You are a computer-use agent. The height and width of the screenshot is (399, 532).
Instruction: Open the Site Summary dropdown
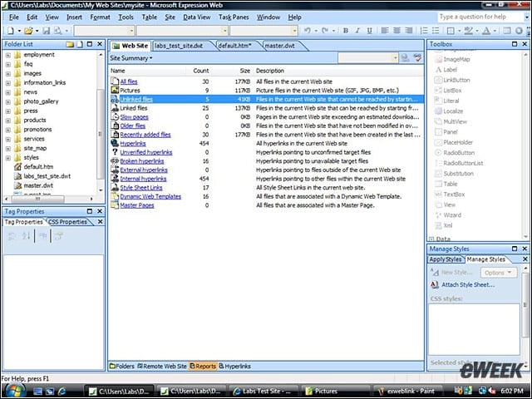click(131, 58)
